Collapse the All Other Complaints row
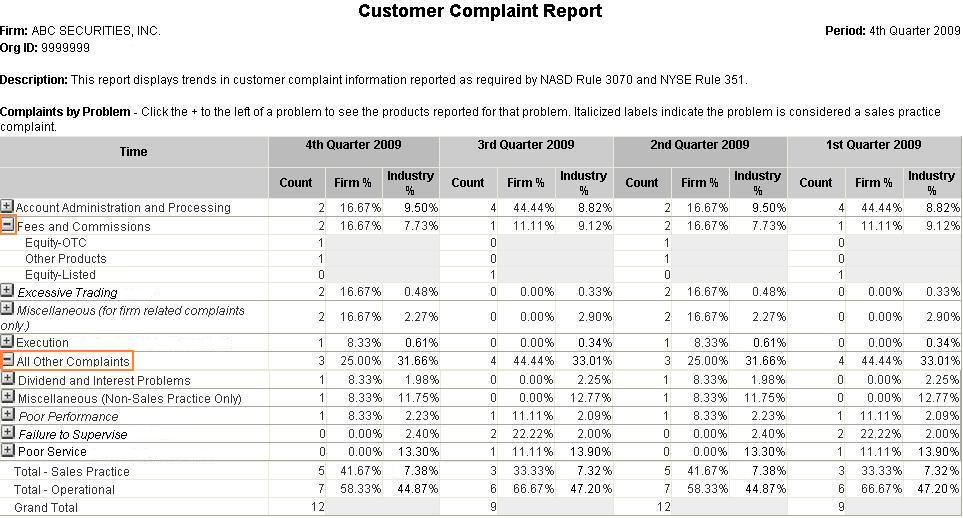The height and width of the screenshot is (518, 963). click(7, 361)
